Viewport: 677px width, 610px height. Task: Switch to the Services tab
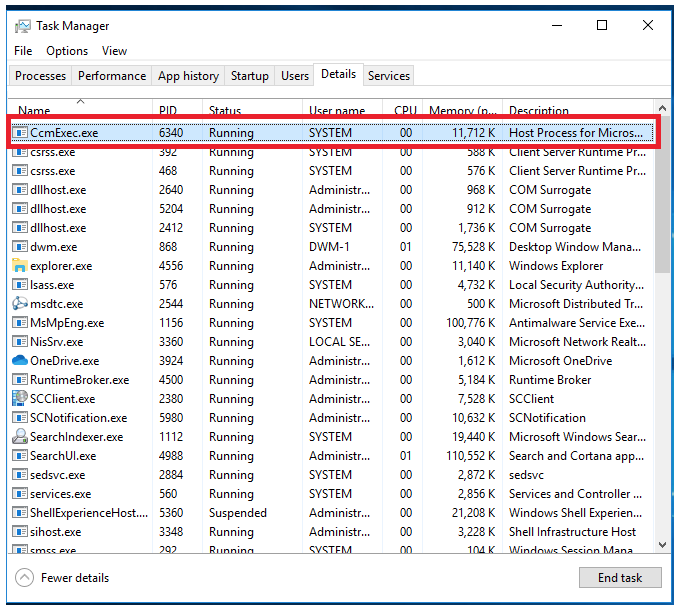click(389, 76)
